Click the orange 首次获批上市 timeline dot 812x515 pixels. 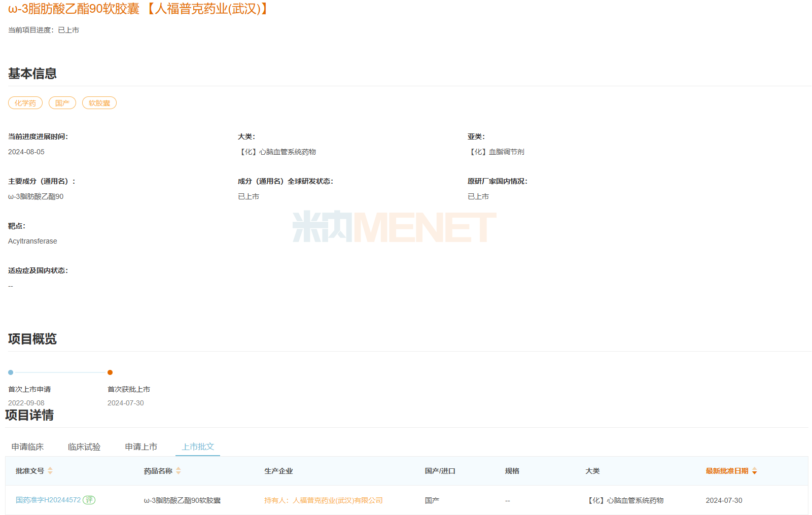click(x=110, y=372)
